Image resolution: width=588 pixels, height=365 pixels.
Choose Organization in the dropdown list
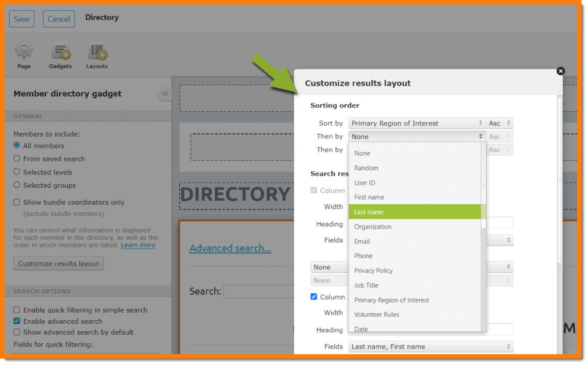(x=373, y=227)
